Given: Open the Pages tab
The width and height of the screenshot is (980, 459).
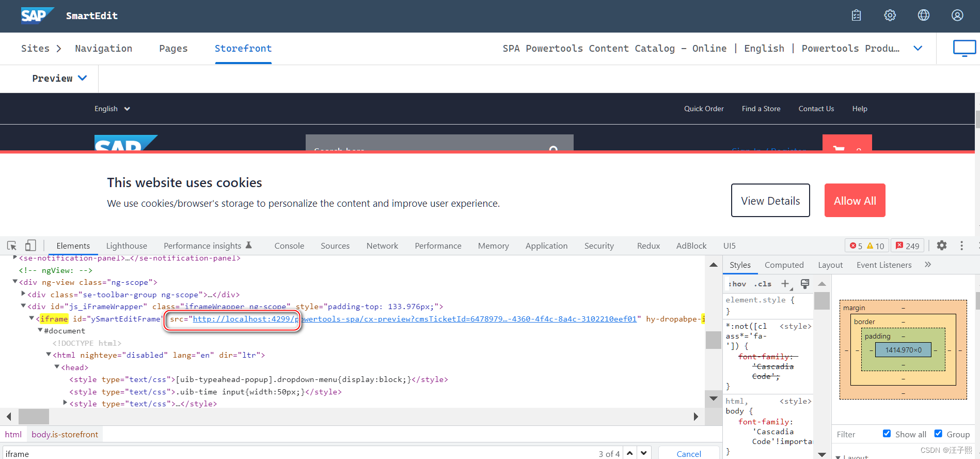Looking at the screenshot, I should 173,48.
